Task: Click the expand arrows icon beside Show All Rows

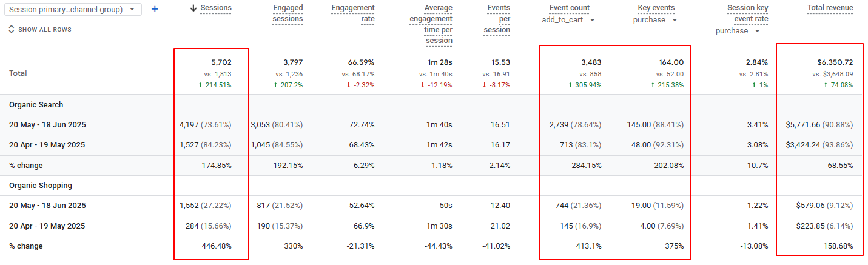Action: (x=11, y=29)
